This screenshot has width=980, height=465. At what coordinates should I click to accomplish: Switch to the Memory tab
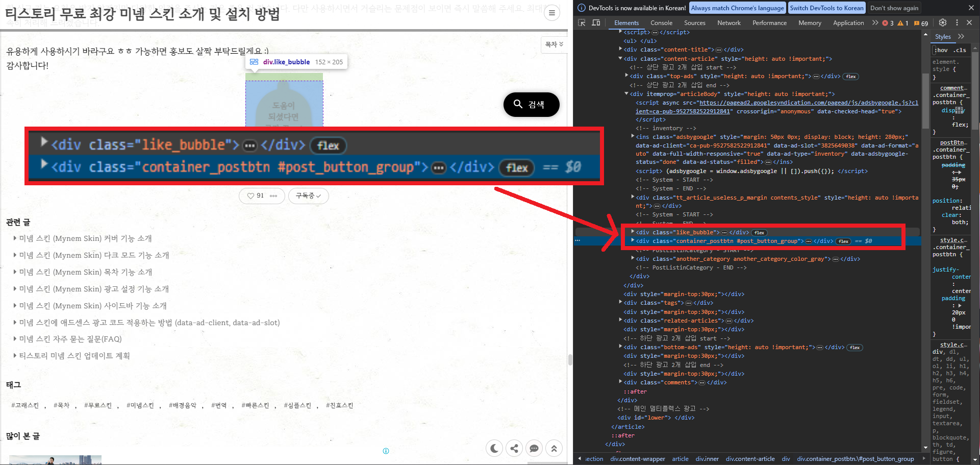point(810,23)
